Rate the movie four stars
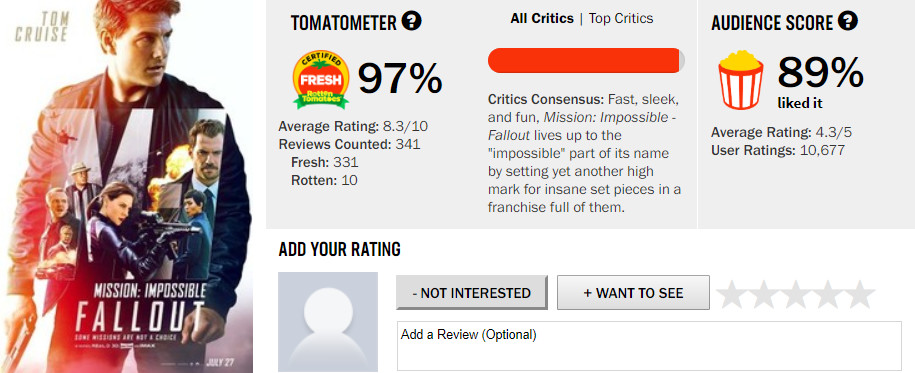This screenshot has width=915, height=373. coord(828,294)
